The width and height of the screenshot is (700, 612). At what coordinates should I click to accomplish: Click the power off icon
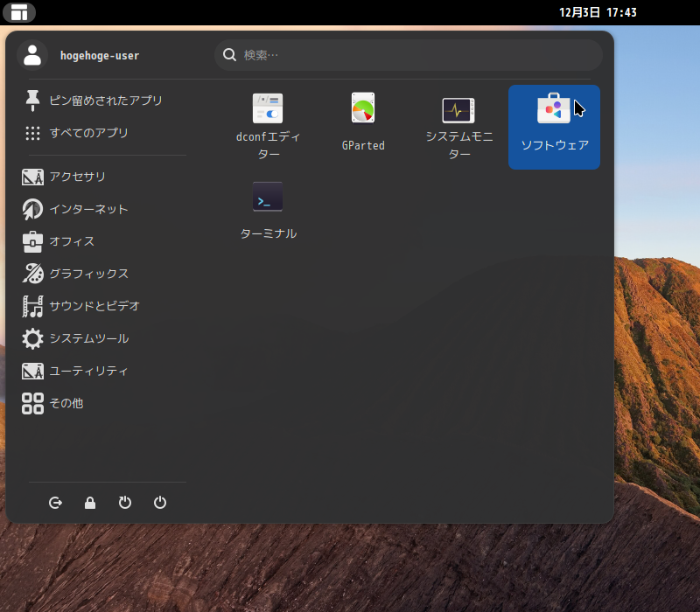160,503
